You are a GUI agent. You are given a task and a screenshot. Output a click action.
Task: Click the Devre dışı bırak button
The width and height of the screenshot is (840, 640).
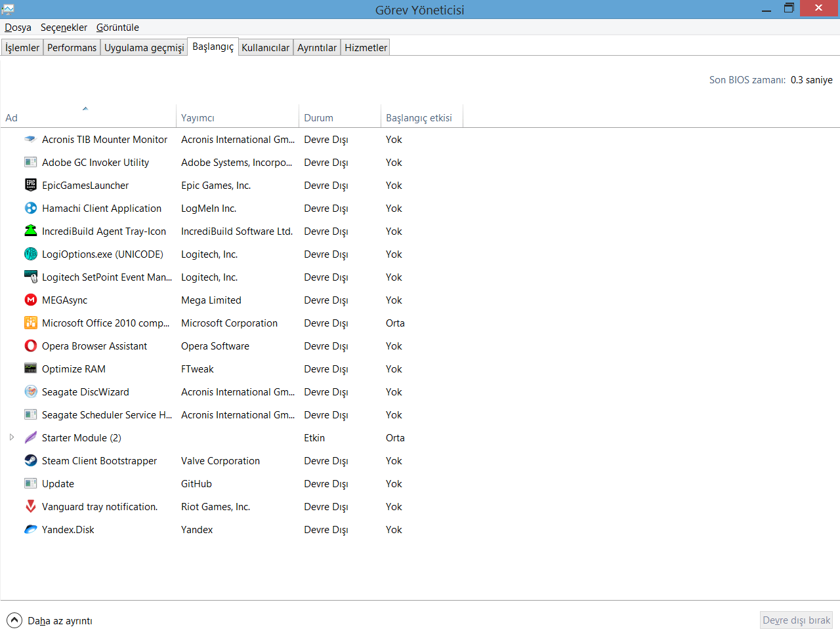click(796, 620)
